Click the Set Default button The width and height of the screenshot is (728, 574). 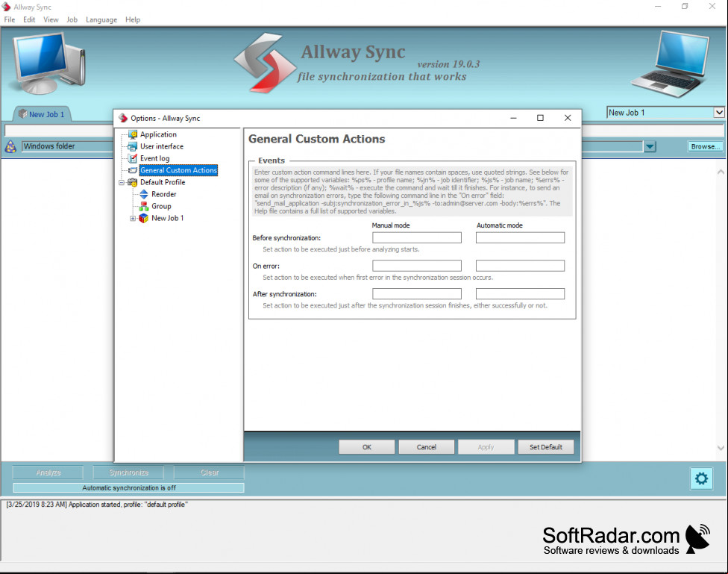[546, 447]
